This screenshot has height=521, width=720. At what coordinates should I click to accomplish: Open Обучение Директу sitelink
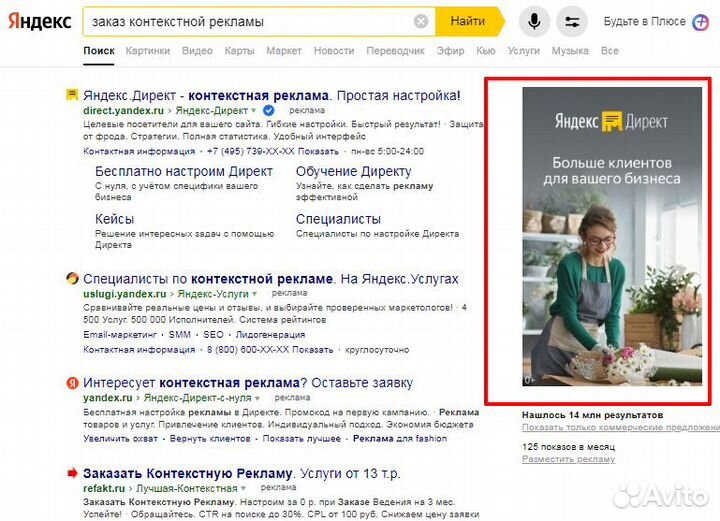tap(354, 171)
